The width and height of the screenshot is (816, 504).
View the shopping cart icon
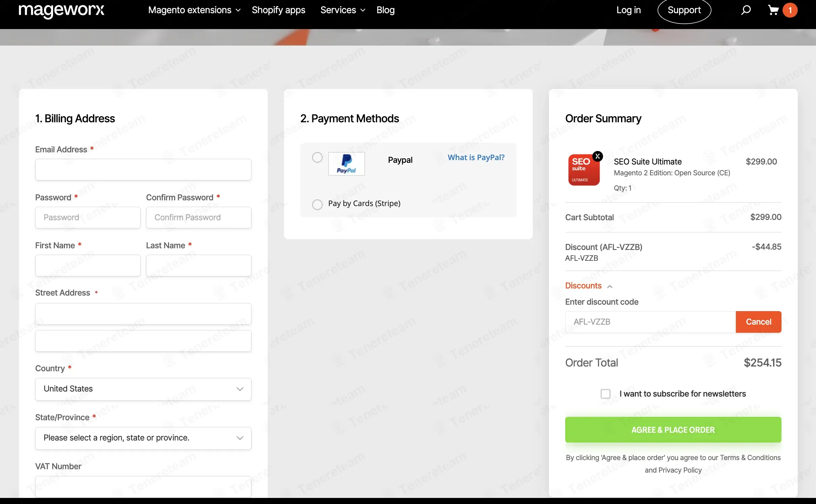(x=773, y=10)
